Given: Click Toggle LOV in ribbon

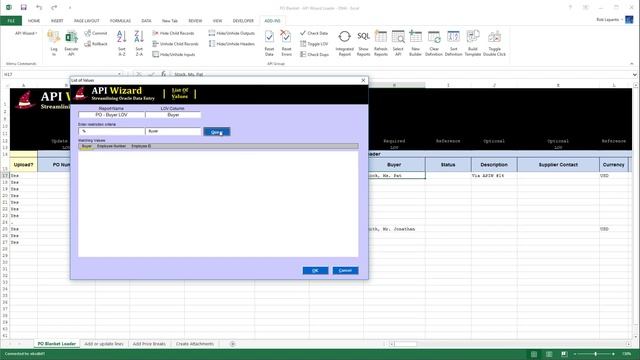Looking at the screenshot, I should (314, 44).
